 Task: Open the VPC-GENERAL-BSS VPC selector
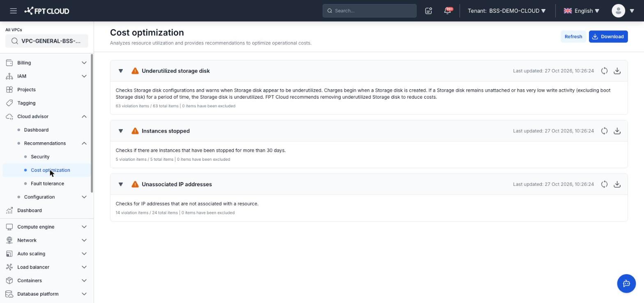pyautogui.click(x=47, y=41)
